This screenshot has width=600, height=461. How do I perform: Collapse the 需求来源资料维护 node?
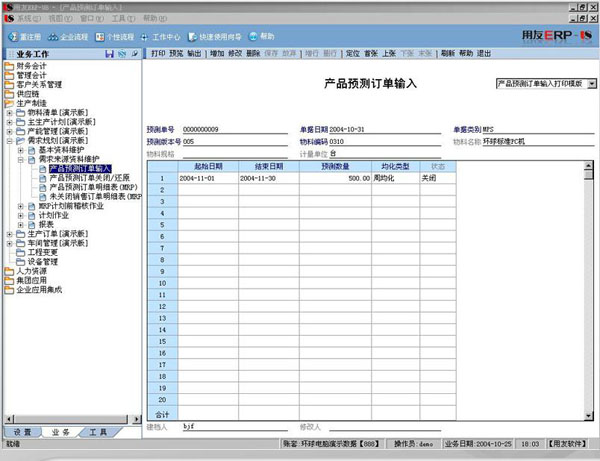21,160
